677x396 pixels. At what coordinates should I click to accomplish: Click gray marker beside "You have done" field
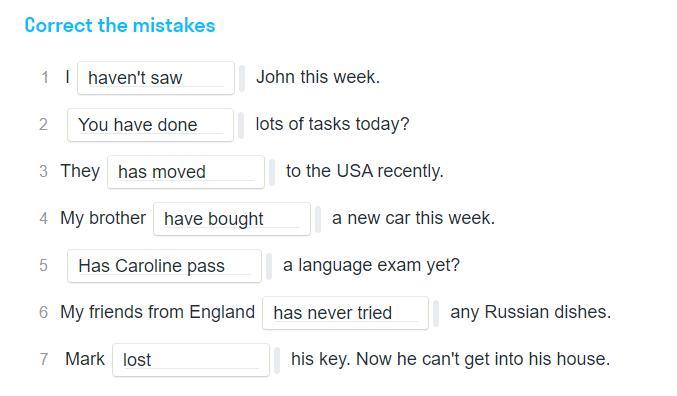[241, 125]
